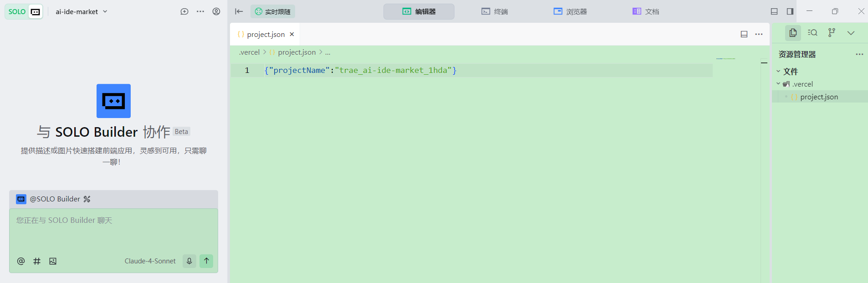Send the chat message
This screenshot has height=283, width=868.
[x=206, y=261]
